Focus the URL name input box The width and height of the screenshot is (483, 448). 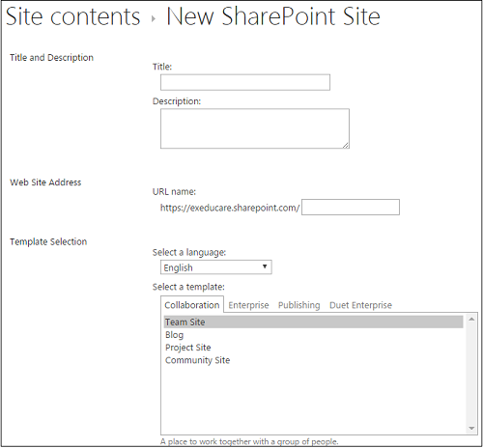351,208
